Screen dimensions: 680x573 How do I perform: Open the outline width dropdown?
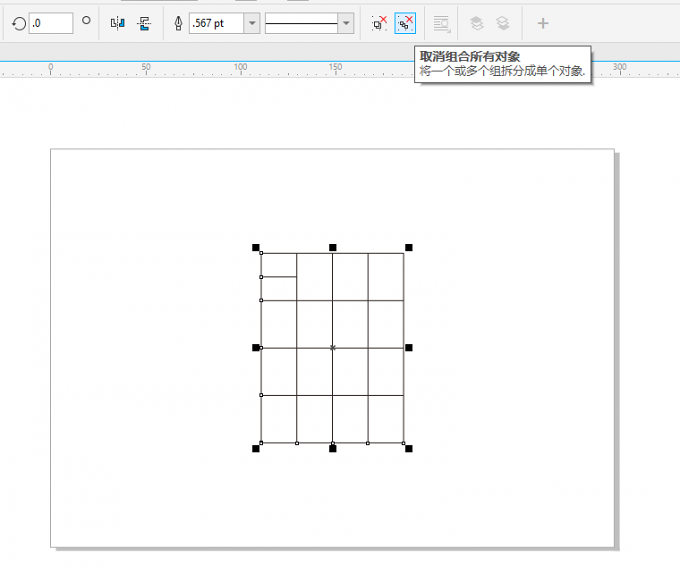pyautogui.click(x=251, y=22)
